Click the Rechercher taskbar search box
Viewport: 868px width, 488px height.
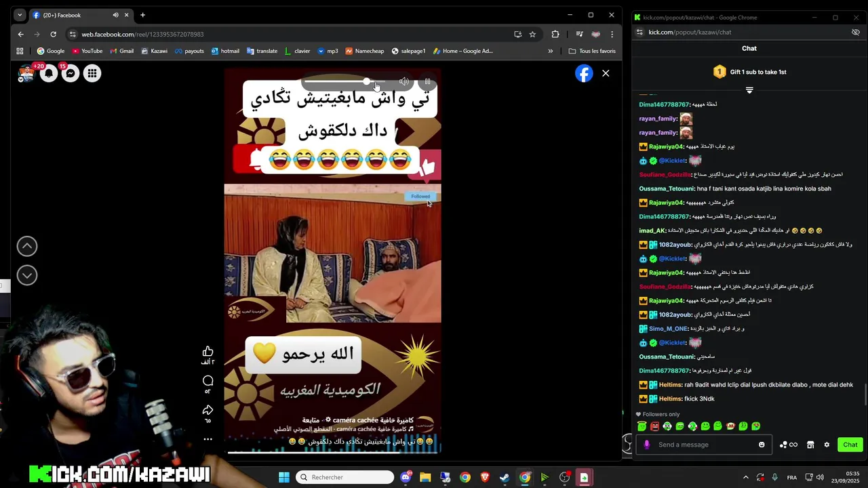[346, 477]
